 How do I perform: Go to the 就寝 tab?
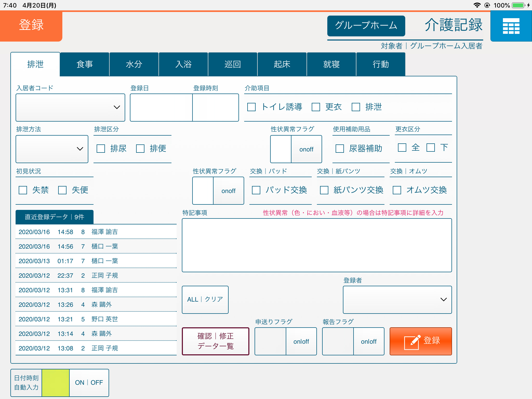pos(331,64)
